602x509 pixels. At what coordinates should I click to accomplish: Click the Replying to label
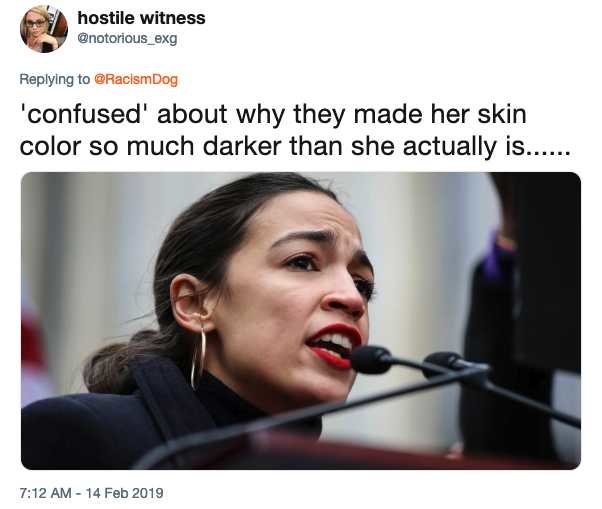(x=55, y=79)
